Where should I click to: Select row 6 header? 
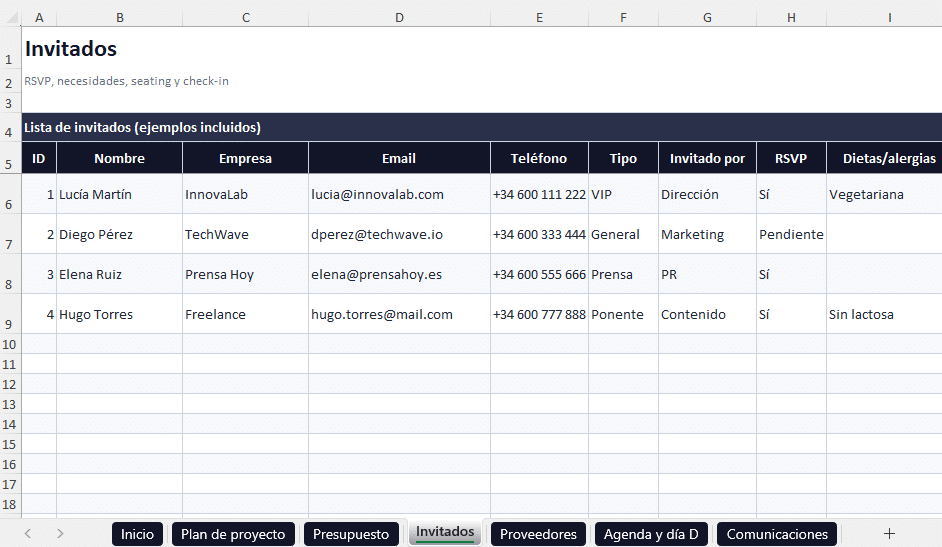point(9,194)
